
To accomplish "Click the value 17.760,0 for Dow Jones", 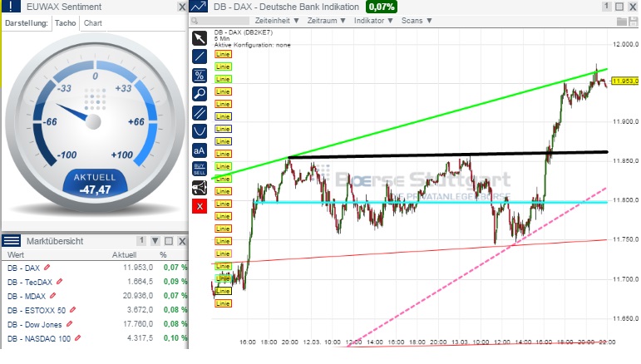I will click(138, 323).
